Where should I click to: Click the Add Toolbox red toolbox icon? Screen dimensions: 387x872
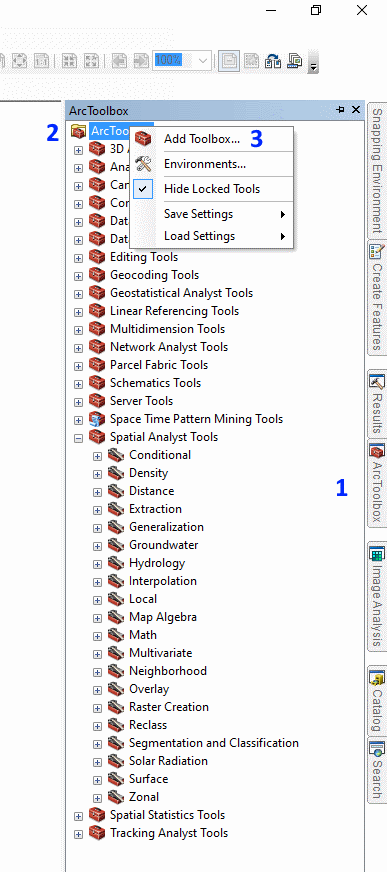coord(143,139)
